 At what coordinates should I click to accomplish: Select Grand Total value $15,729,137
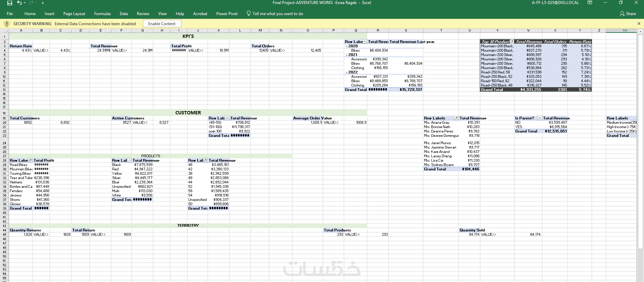[x=406, y=90]
